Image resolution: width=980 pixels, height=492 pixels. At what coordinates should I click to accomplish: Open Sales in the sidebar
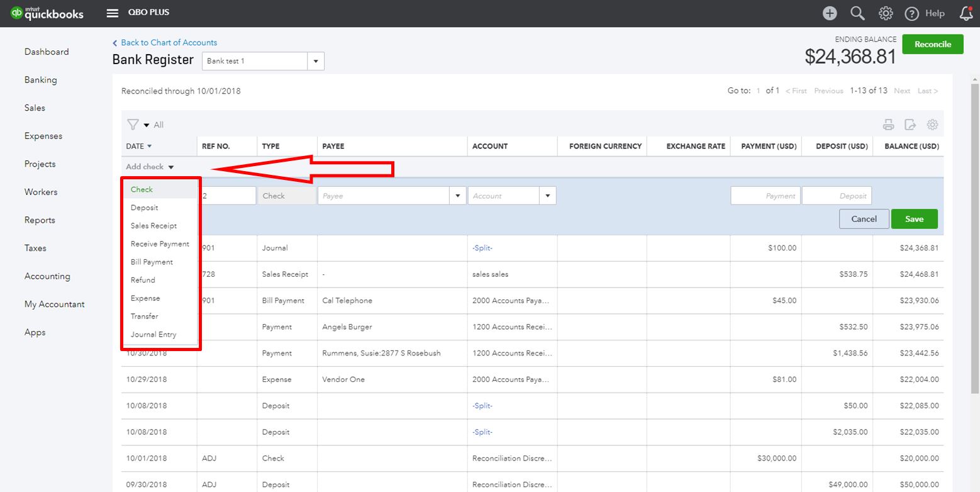pyautogui.click(x=35, y=108)
